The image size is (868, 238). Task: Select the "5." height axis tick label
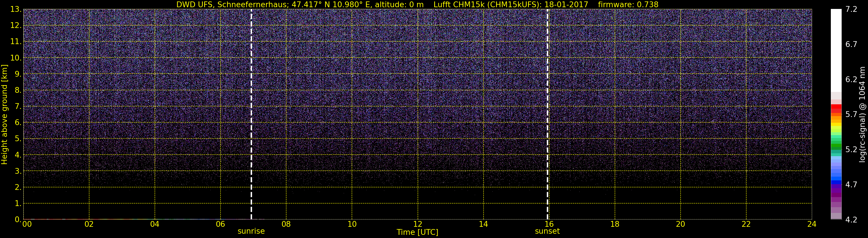[x=18, y=139]
